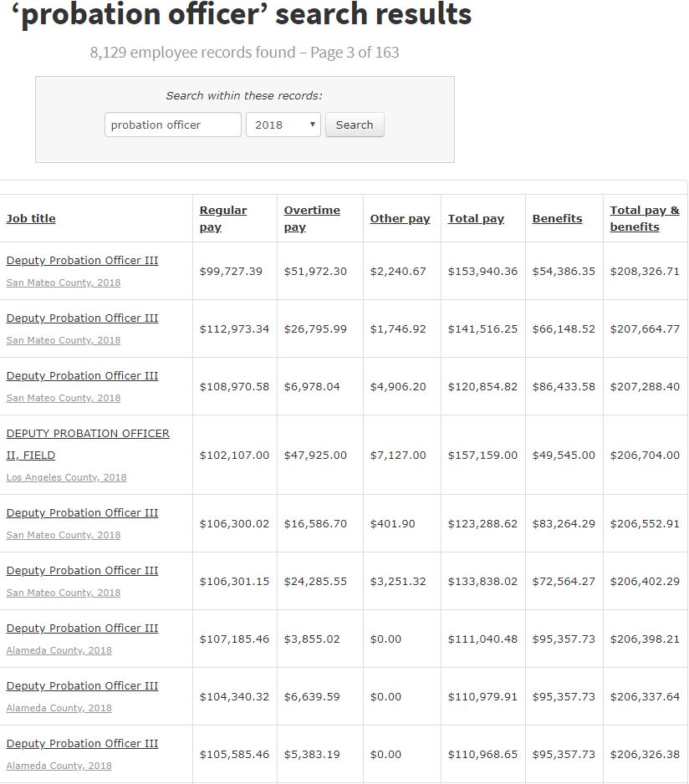Open Alameda County link in $206,337.64 row

tap(59, 708)
